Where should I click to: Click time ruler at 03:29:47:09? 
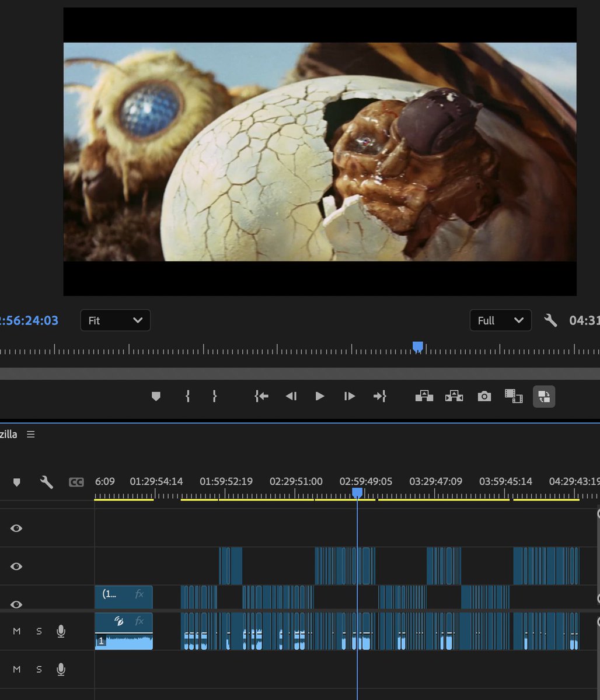tap(435, 482)
